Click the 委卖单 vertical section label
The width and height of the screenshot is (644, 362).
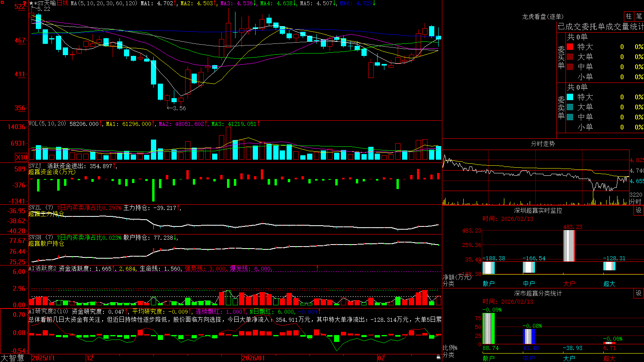561,107
